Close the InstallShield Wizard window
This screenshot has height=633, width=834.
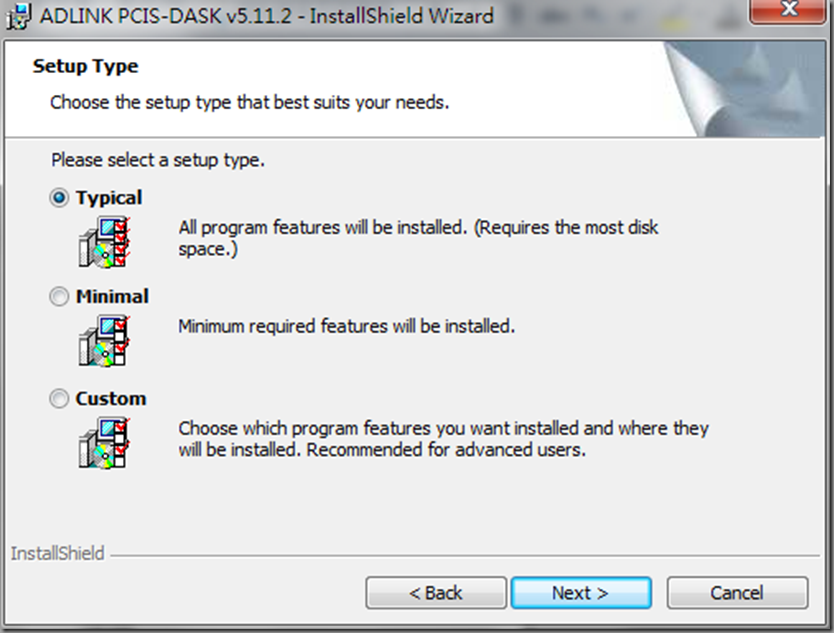tap(789, 11)
